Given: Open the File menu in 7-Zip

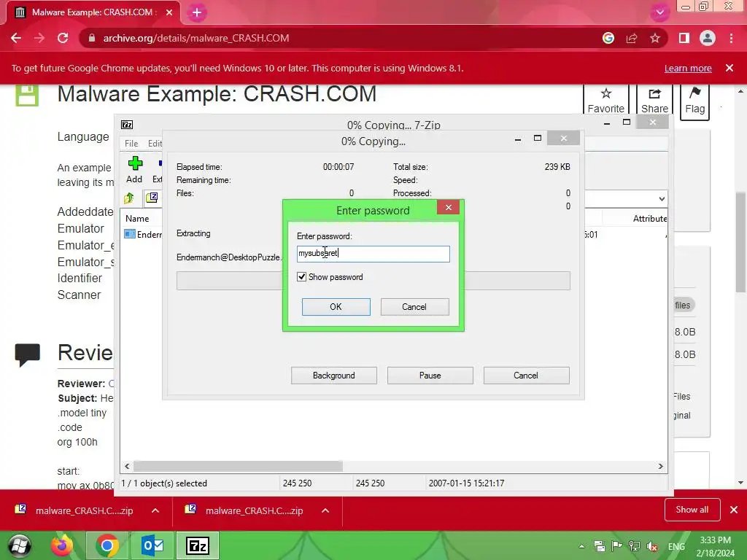Looking at the screenshot, I should 131,144.
